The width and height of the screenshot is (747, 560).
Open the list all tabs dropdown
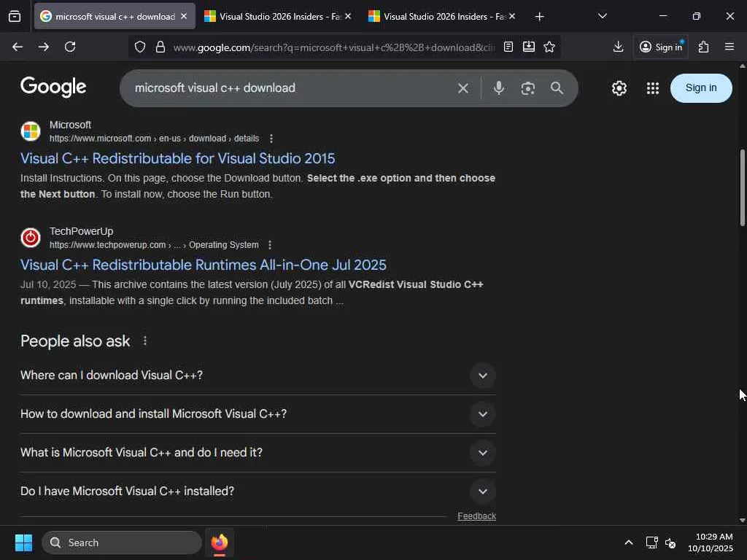coord(602,16)
